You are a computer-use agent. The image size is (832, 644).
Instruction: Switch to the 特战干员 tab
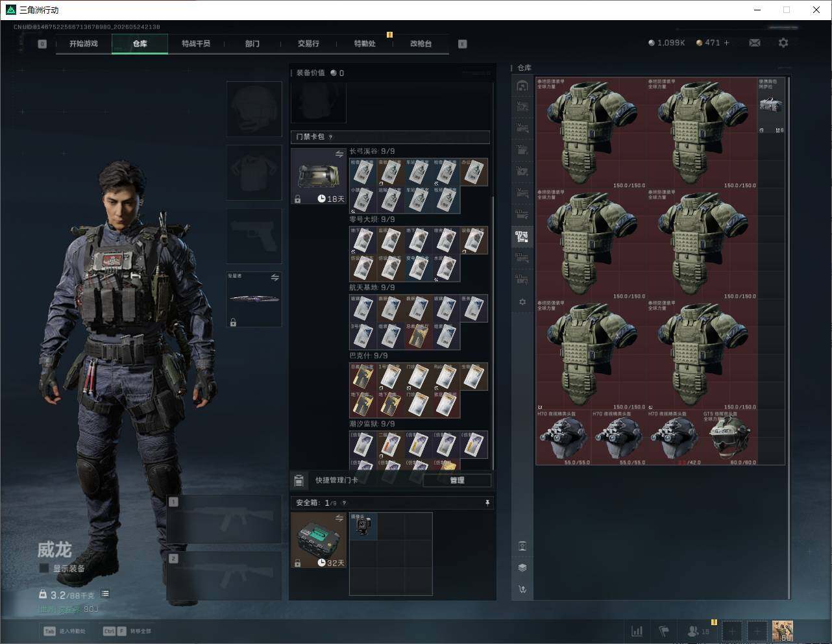196,43
